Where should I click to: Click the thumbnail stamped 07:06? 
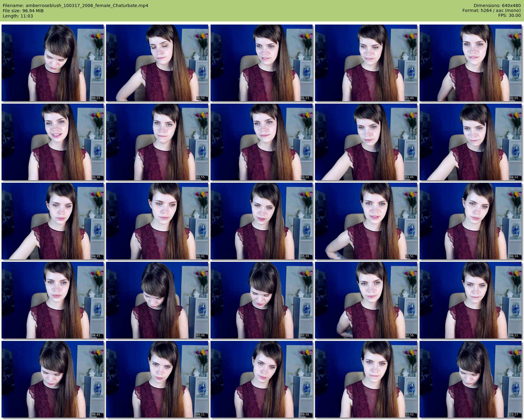point(157,300)
